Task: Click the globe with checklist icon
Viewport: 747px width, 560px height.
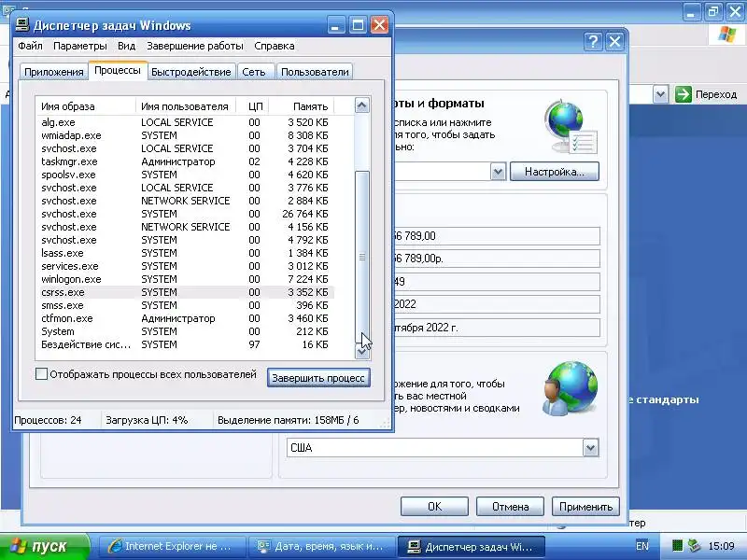Action: [x=571, y=126]
